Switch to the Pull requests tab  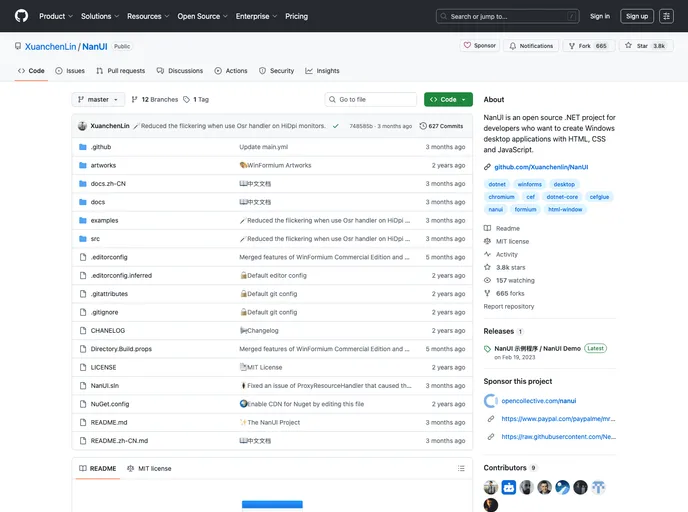click(x=121, y=71)
